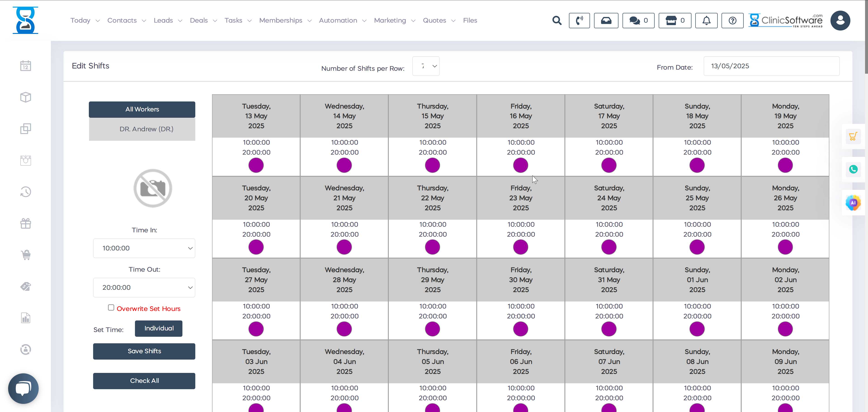
Task: Expand Number of Shifts per Row dropdown
Action: coord(426,66)
